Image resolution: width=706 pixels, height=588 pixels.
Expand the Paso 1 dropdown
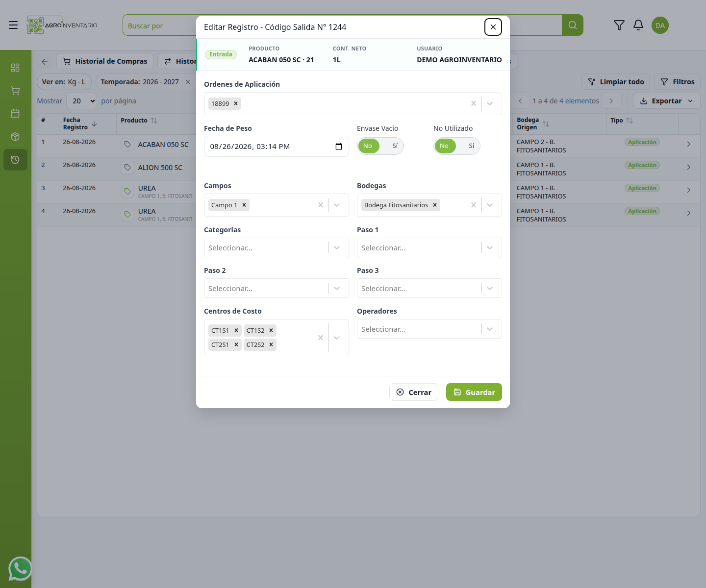point(490,247)
